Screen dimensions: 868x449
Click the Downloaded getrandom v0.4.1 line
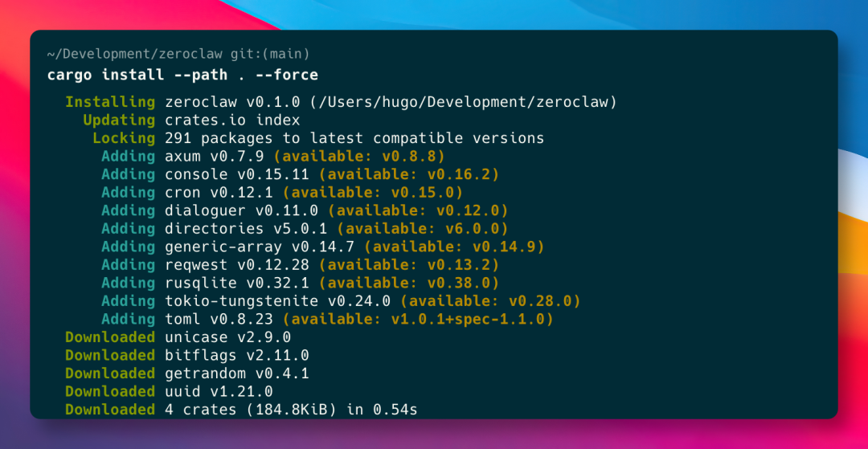[187, 373]
